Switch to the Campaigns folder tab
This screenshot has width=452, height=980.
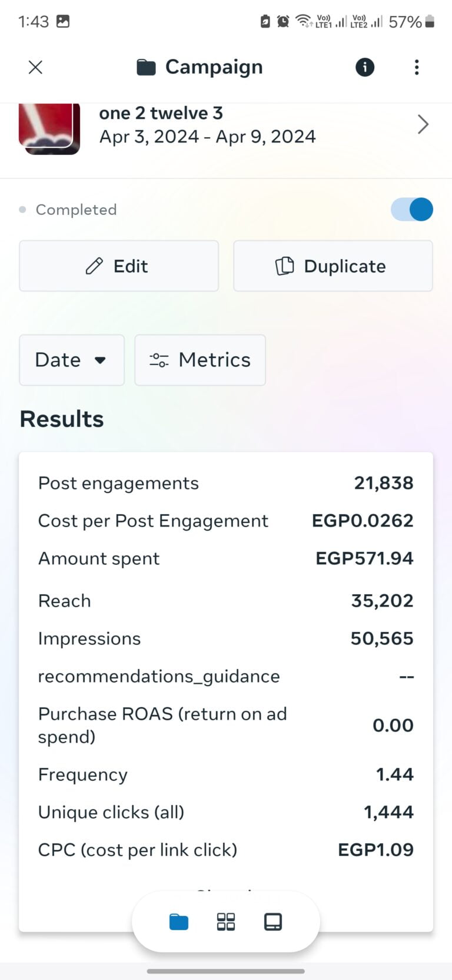pos(179,922)
